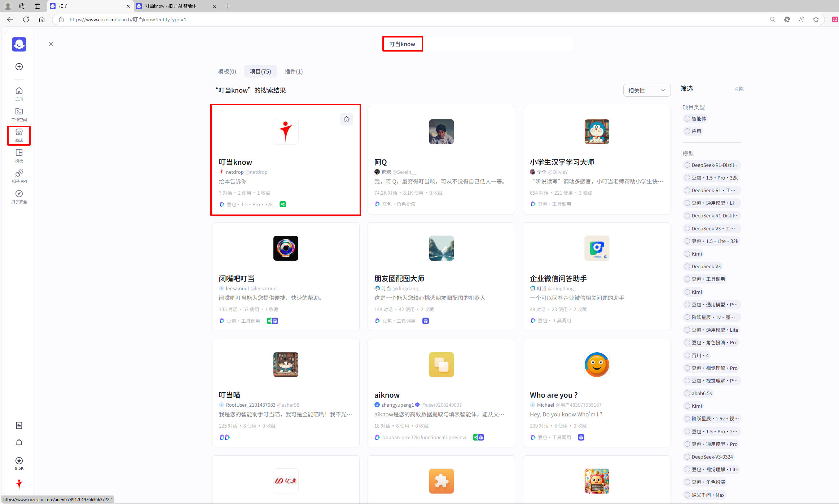
Task: Open the documentation icon in sidebar
Action: (x=19, y=425)
